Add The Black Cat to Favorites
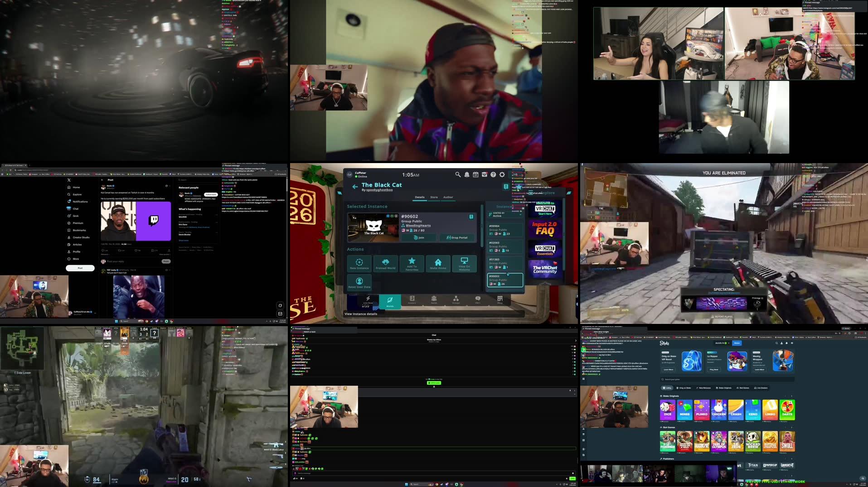 coord(412,264)
